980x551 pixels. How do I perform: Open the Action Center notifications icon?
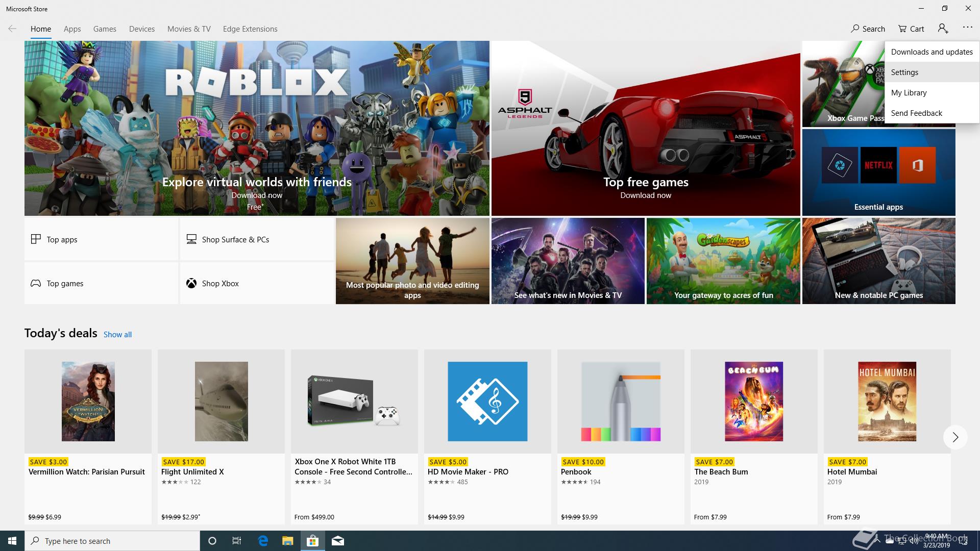(963, 541)
